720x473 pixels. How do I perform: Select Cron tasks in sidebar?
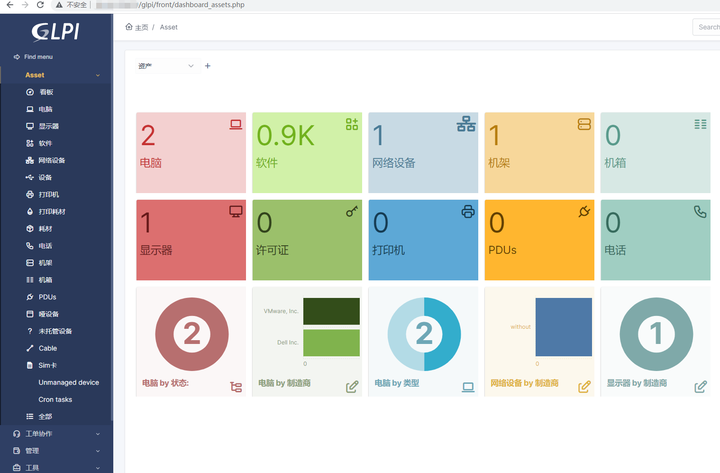tap(56, 399)
